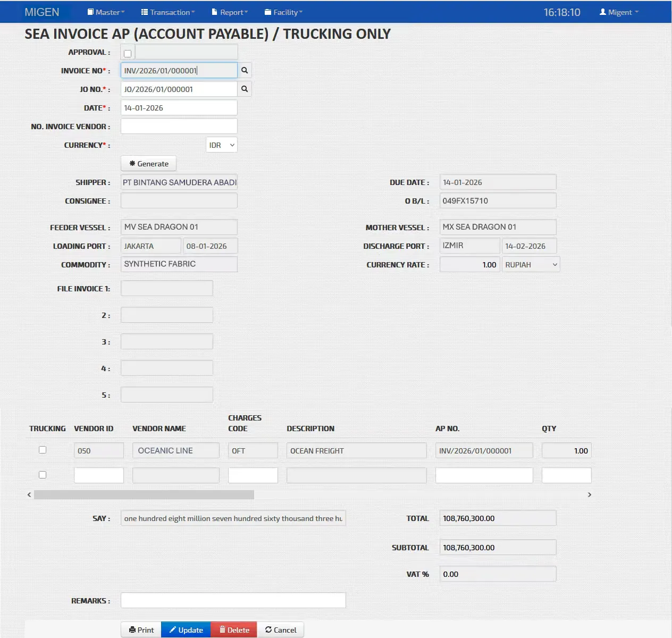Screen dimensions: 672x638
Task: Click the OFT charges code field
Action: 253,450
